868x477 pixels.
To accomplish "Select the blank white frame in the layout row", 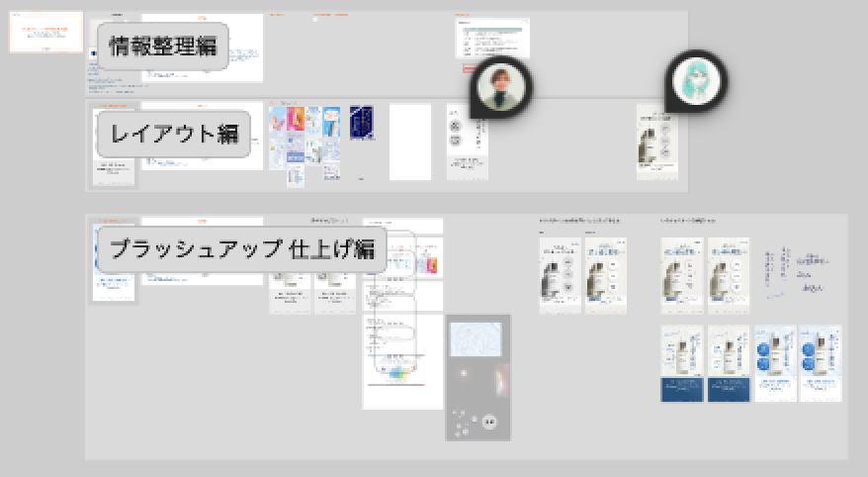I will pyautogui.click(x=410, y=142).
